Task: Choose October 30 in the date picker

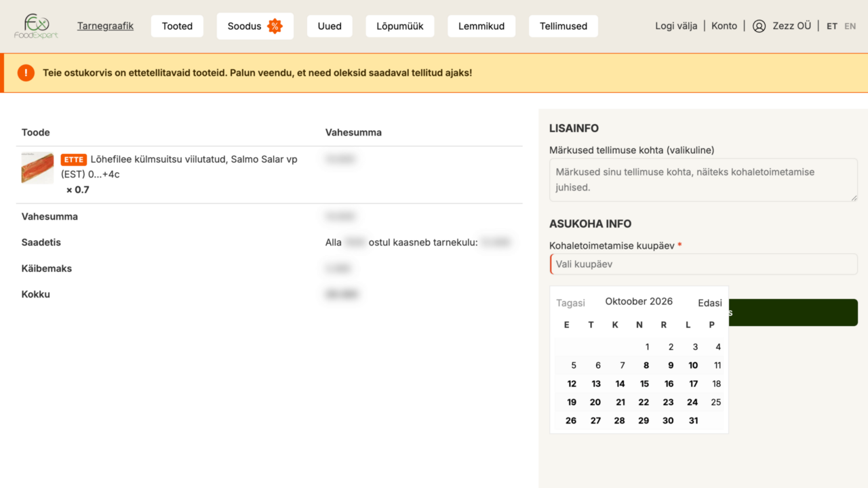Action: 668,420
